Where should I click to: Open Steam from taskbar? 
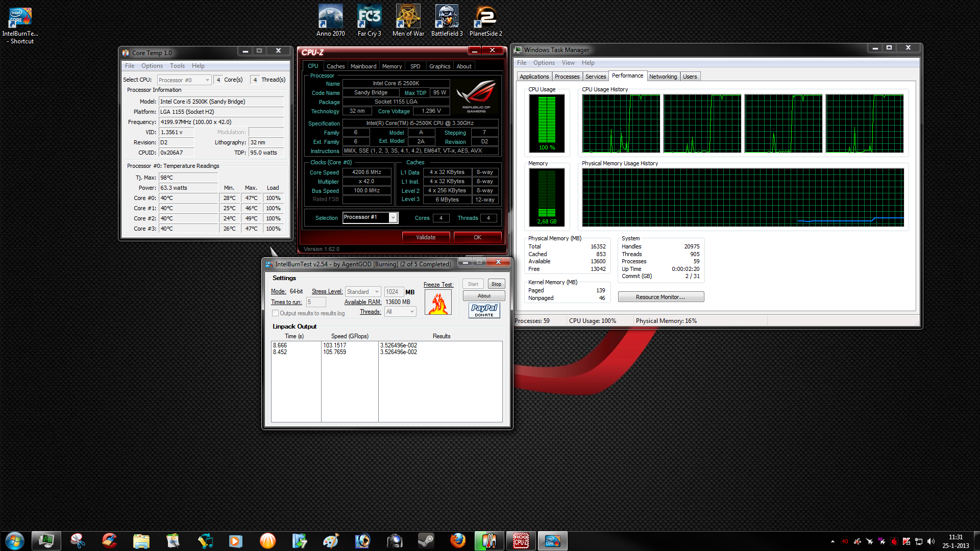[426, 541]
